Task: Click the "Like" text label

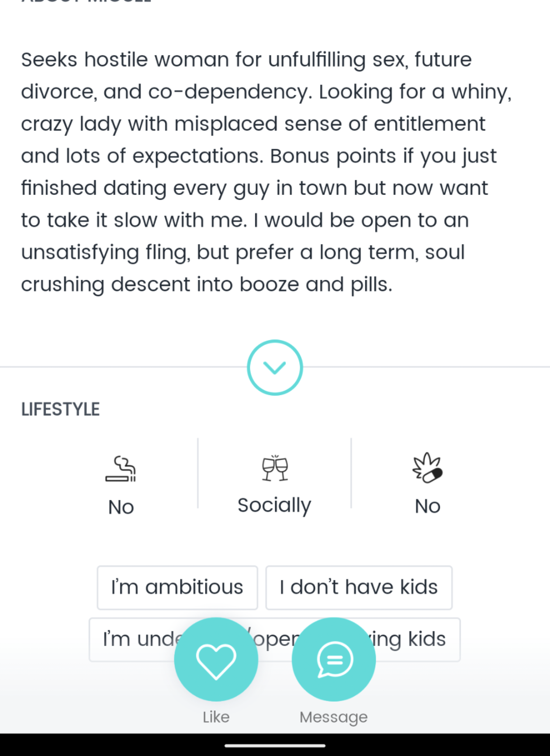Action: (x=216, y=717)
